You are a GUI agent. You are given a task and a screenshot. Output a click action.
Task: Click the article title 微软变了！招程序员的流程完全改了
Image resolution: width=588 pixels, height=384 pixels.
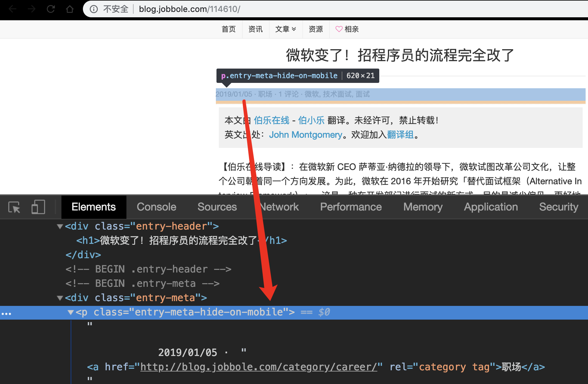(400, 55)
